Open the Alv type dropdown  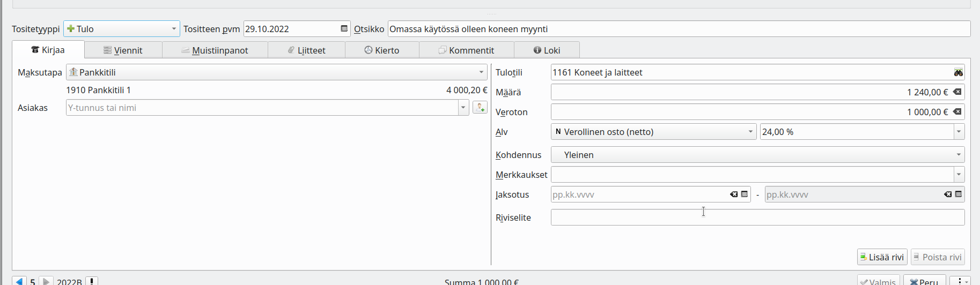coord(654,132)
